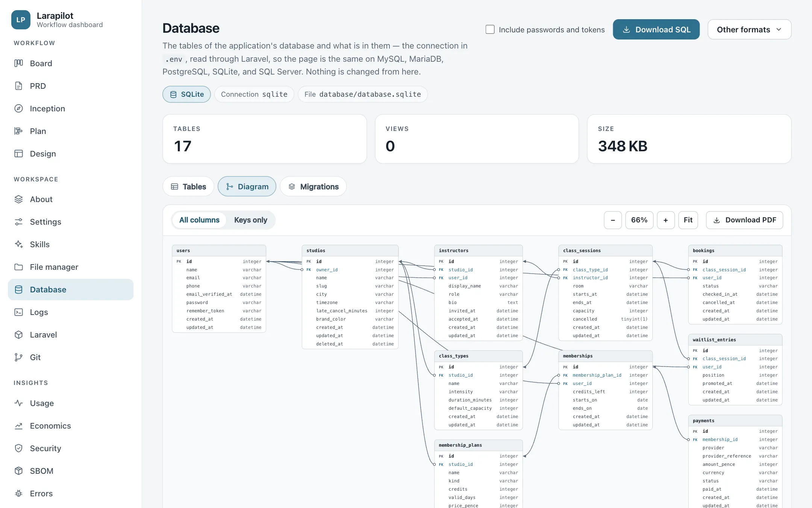Open the PRD document icon

(18, 86)
